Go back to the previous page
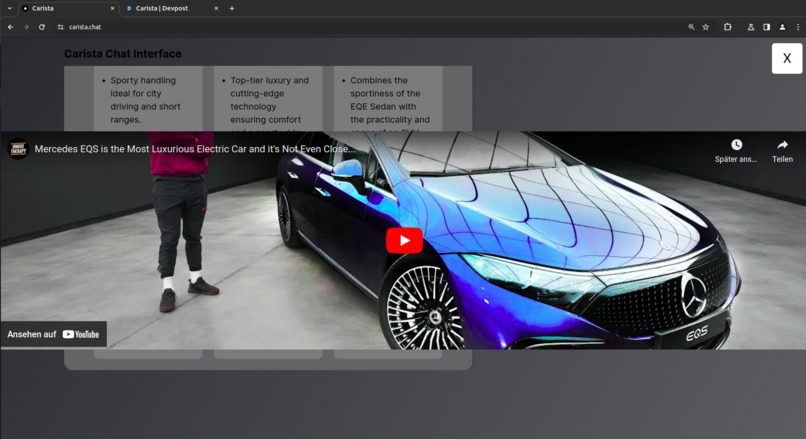This screenshot has width=806, height=439. 10,27
